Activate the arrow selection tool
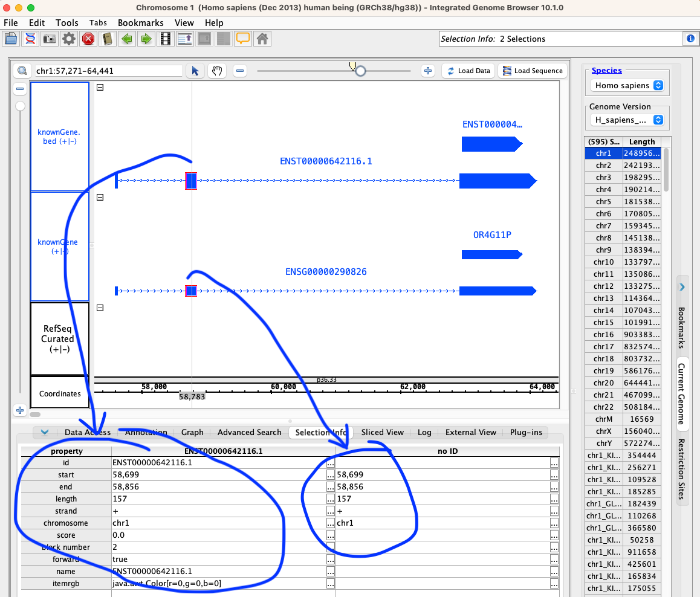 [x=195, y=71]
